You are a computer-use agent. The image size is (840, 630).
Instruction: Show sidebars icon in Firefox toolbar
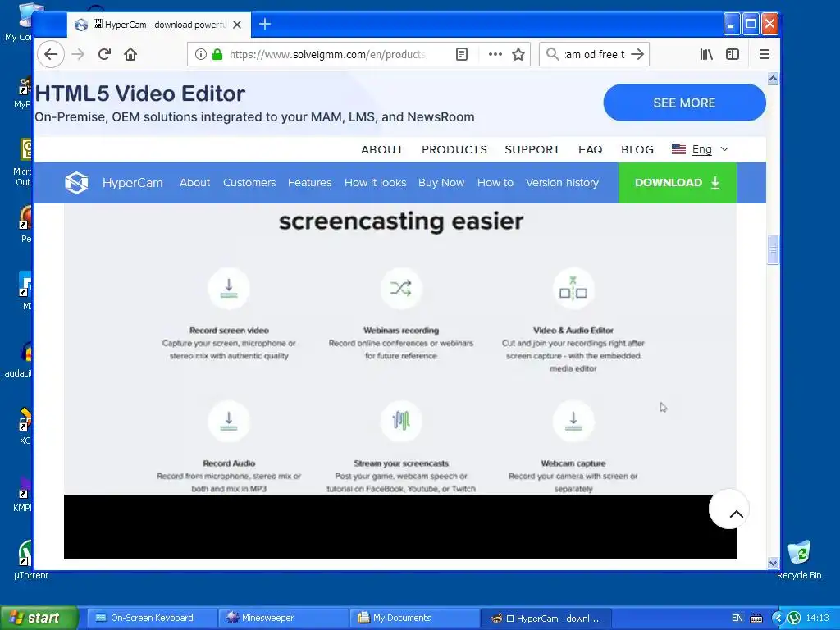733,54
